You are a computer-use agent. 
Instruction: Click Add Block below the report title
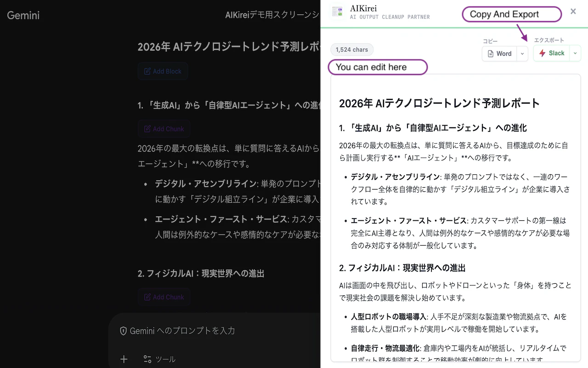(163, 71)
